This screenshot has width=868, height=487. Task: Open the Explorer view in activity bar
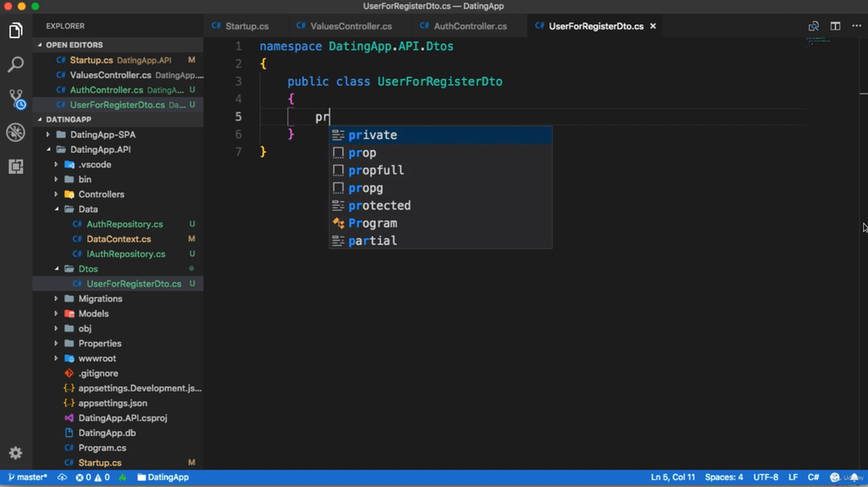[16, 31]
